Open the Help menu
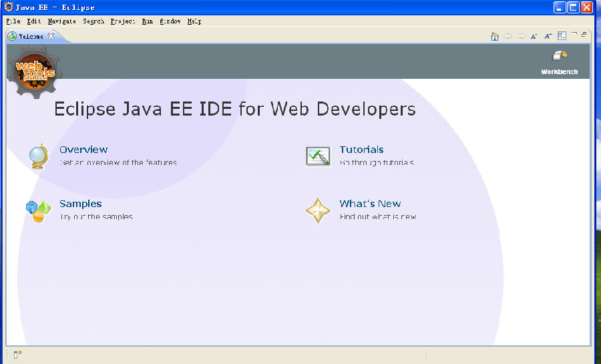 (x=194, y=21)
